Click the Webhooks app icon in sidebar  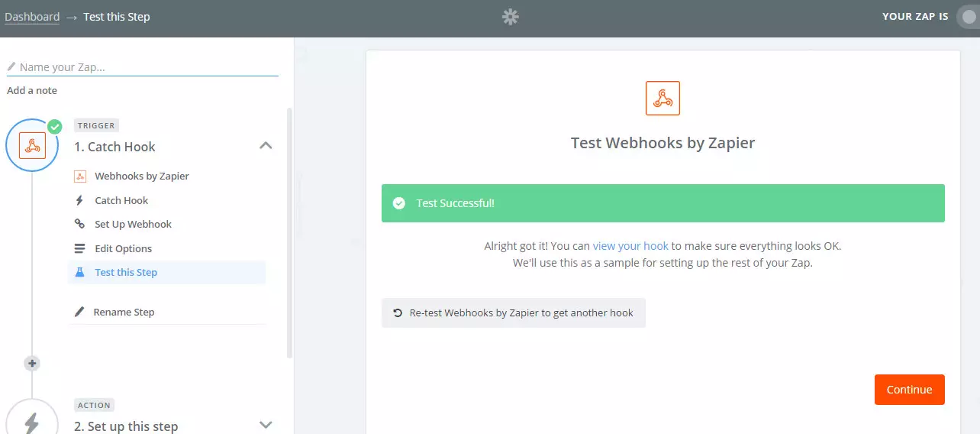pyautogui.click(x=80, y=176)
